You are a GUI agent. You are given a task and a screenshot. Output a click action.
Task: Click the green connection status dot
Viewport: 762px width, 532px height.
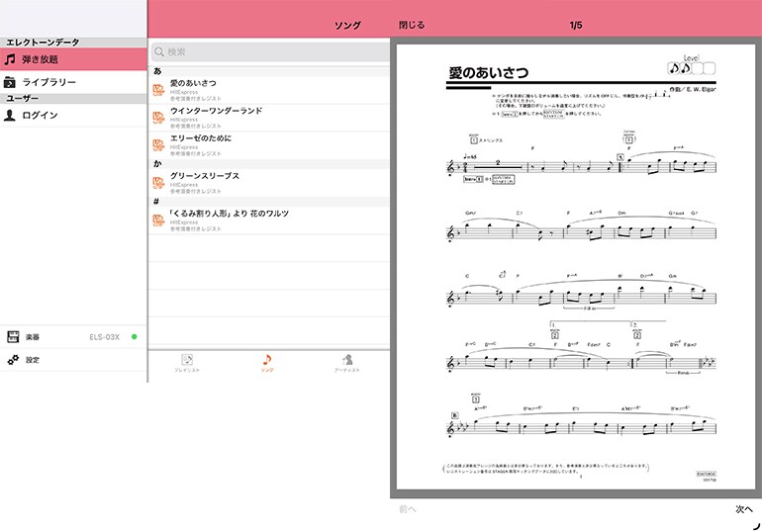tap(135, 337)
